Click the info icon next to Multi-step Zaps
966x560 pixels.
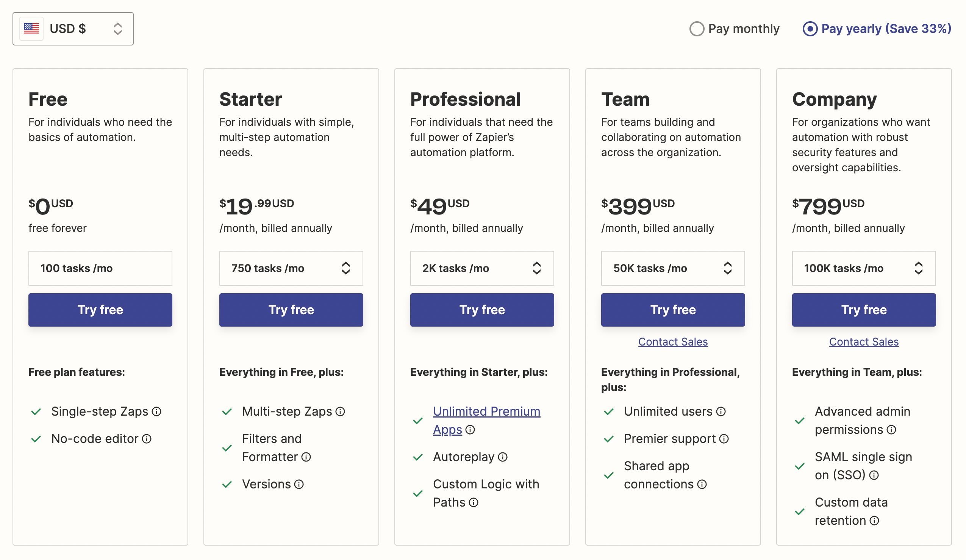pos(341,411)
